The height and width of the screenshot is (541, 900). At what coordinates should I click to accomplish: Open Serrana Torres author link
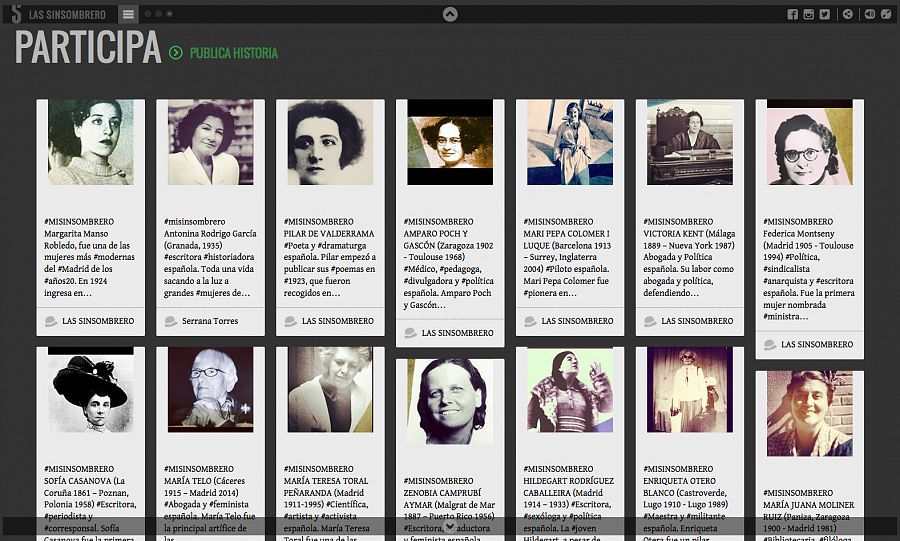click(x=210, y=321)
